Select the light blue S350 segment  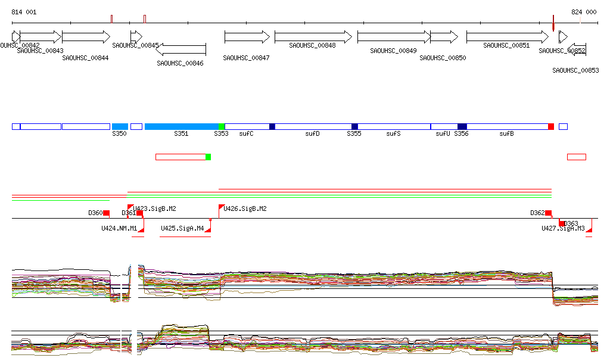coord(120,126)
